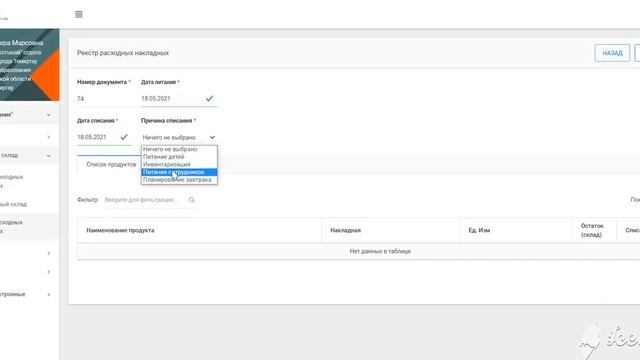Screen dimensions: 640x360
Task: Open the hamburger menu icon
Action: [x=79, y=14]
